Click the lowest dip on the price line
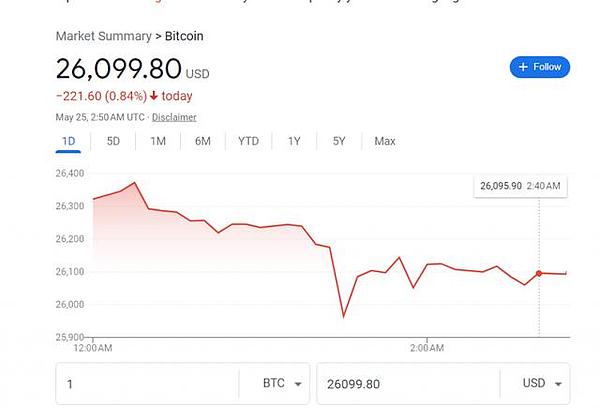 [x=343, y=317]
